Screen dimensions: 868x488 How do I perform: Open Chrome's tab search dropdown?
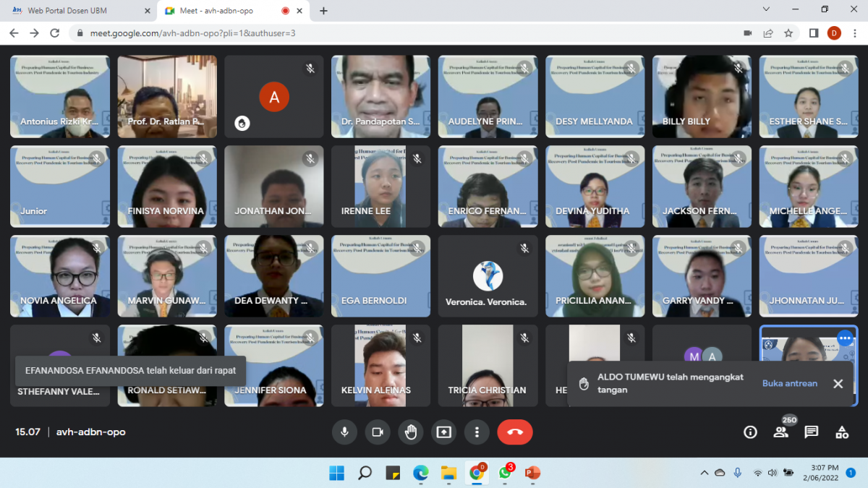[x=767, y=9]
